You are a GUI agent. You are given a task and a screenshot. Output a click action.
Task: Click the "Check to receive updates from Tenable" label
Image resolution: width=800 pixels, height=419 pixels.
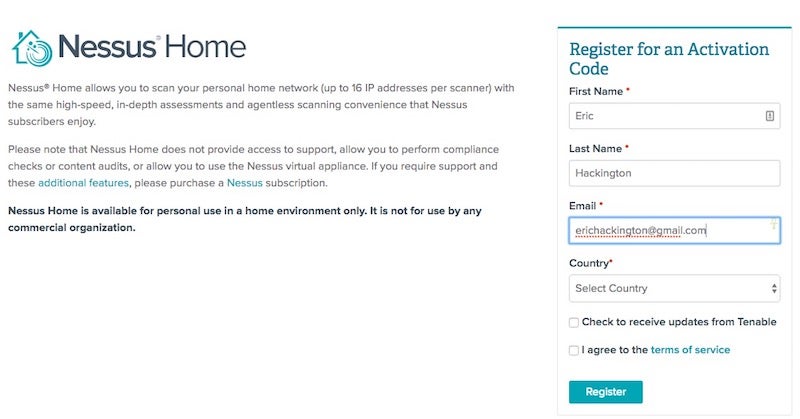coord(679,322)
